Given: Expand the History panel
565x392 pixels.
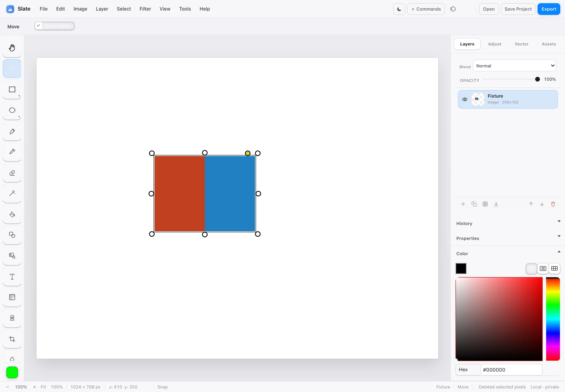Looking at the screenshot, I should [508, 223].
